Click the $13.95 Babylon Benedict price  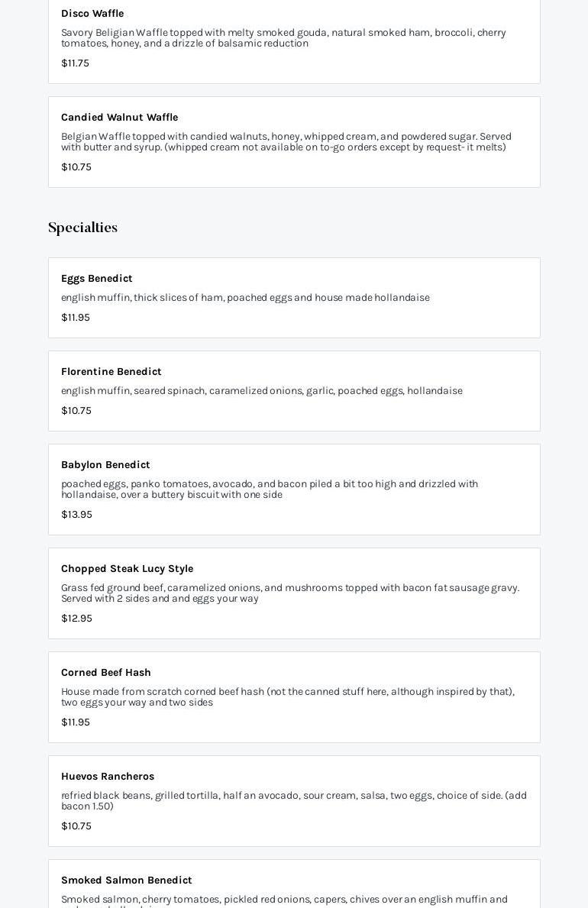click(x=76, y=515)
